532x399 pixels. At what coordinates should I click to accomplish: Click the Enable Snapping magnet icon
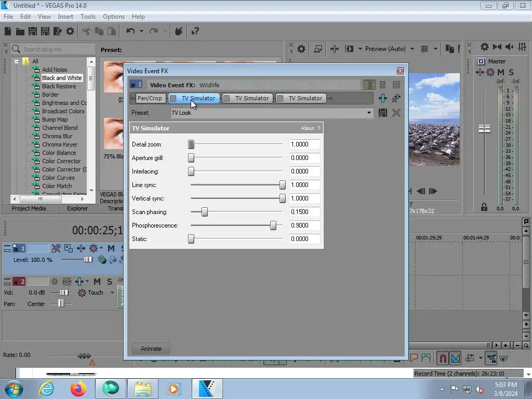pos(443,358)
